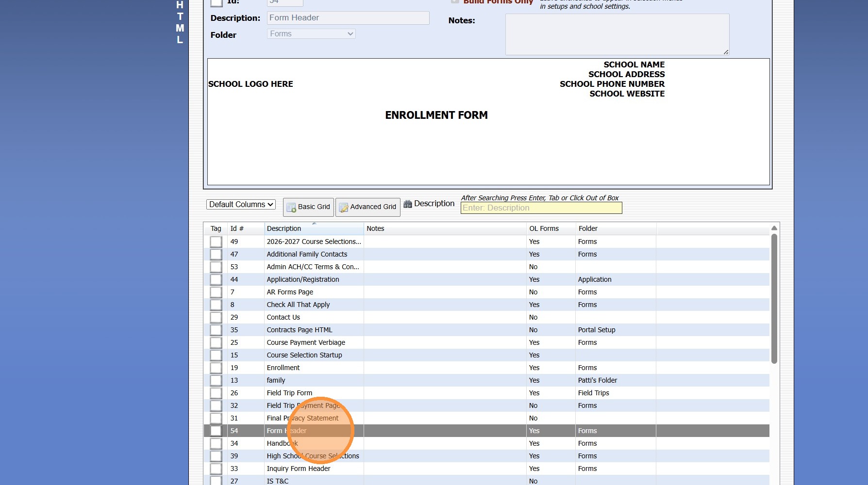Tick the checkbox for AR Forms Page row

[216, 292]
